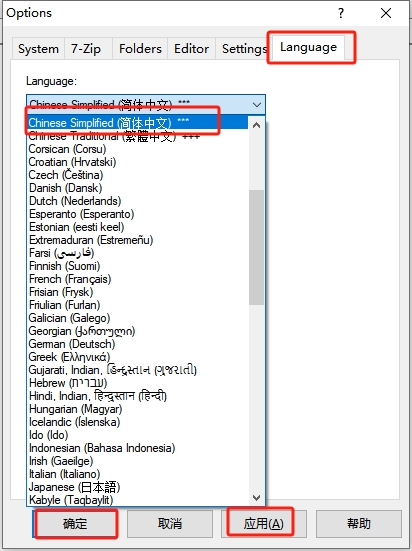412x551 pixels.
Task: Choose Galician (Galego)
Action: [x=138, y=318]
